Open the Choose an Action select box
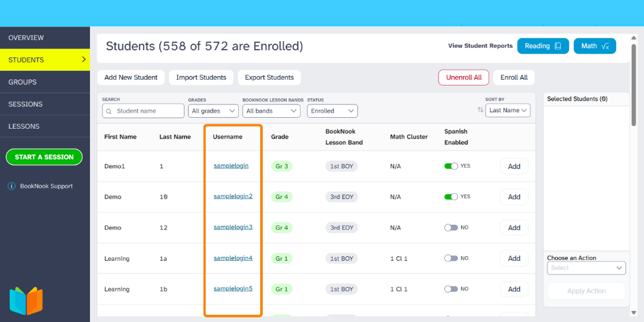Viewport: 644px width, 322px height. 586,268
